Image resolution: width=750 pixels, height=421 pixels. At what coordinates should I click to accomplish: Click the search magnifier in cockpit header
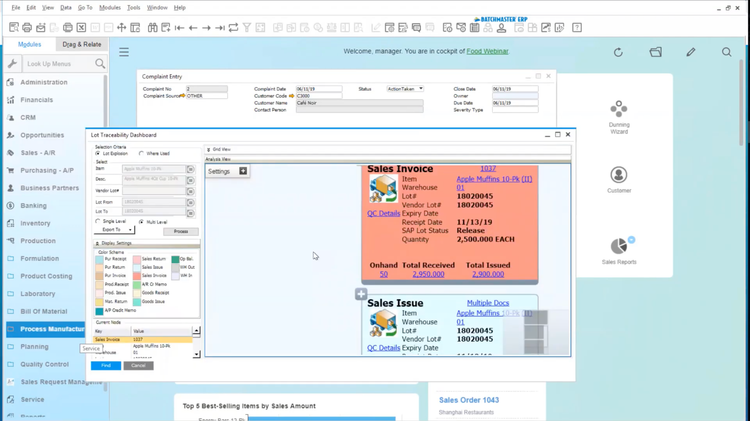[726, 52]
